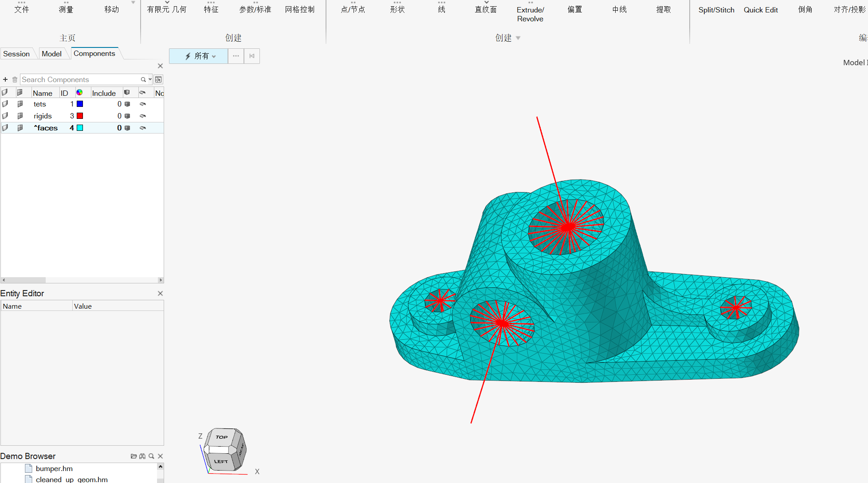Click the TOP face of view cube
The height and width of the screenshot is (483, 868).
221,437
